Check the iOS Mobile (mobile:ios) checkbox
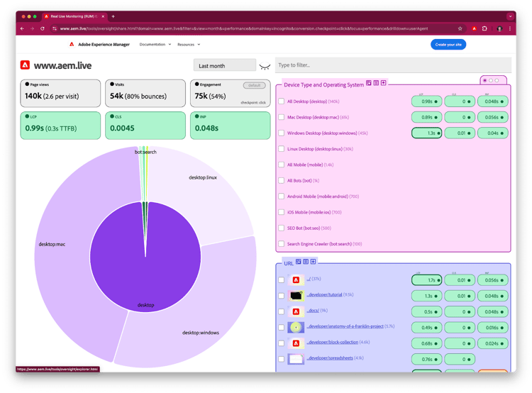Image resolution: width=532 pixels, height=393 pixels. tap(282, 212)
